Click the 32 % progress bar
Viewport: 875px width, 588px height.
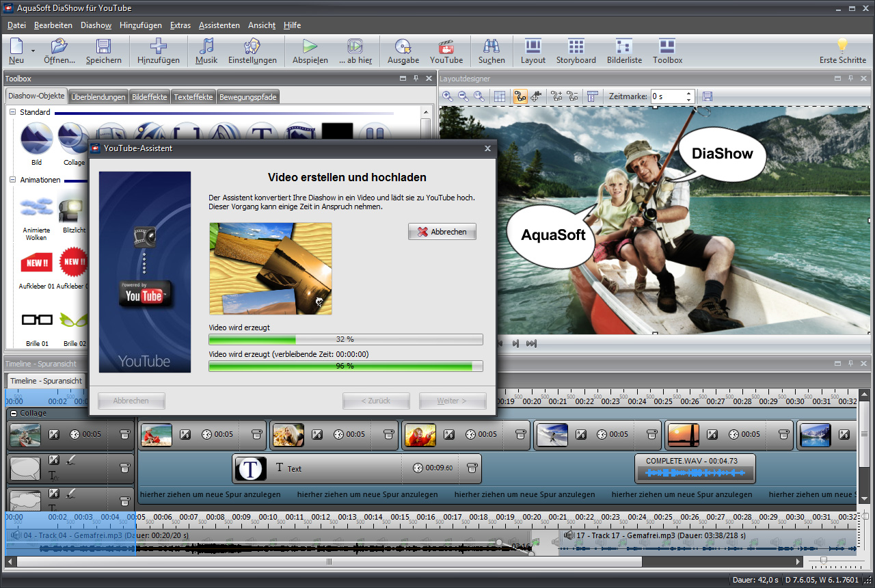click(x=345, y=339)
